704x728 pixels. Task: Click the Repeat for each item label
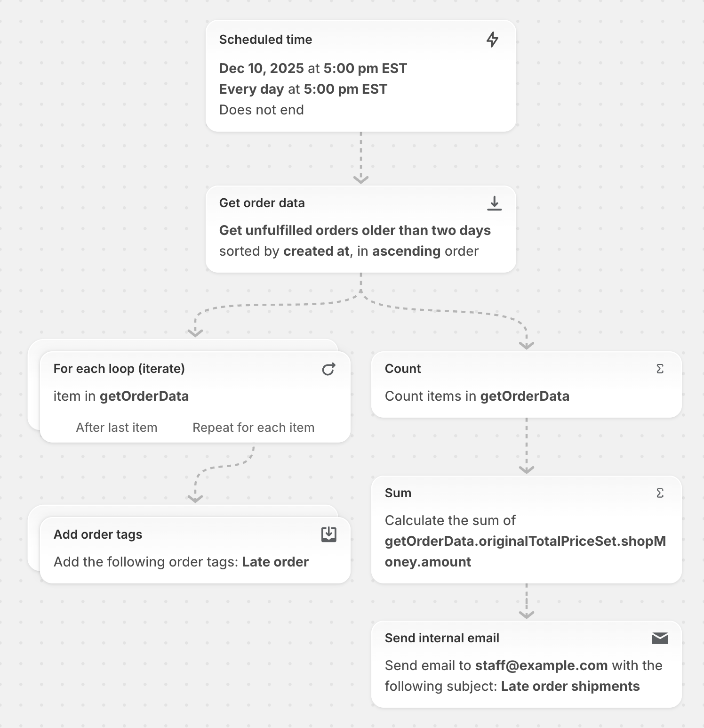253,428
